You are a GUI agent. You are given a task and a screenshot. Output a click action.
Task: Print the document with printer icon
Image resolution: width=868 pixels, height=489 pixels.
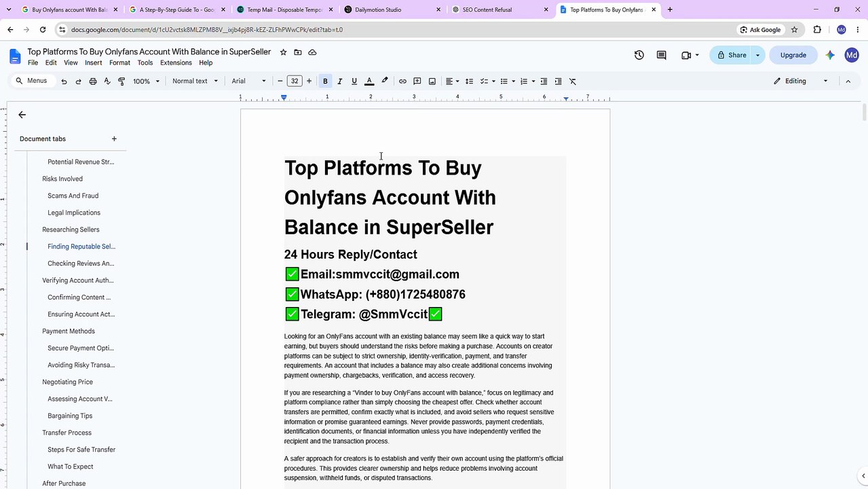tap(93, 81)
